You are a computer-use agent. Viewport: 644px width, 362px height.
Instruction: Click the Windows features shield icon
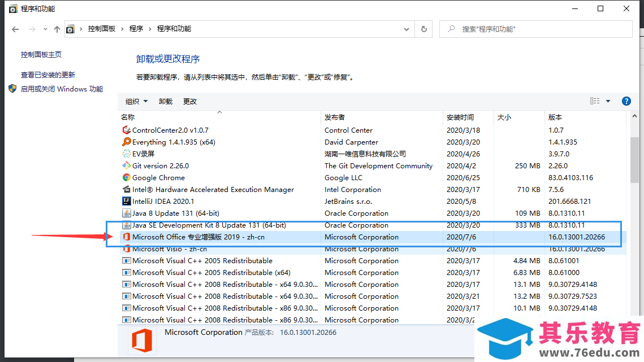pos(13,89)
